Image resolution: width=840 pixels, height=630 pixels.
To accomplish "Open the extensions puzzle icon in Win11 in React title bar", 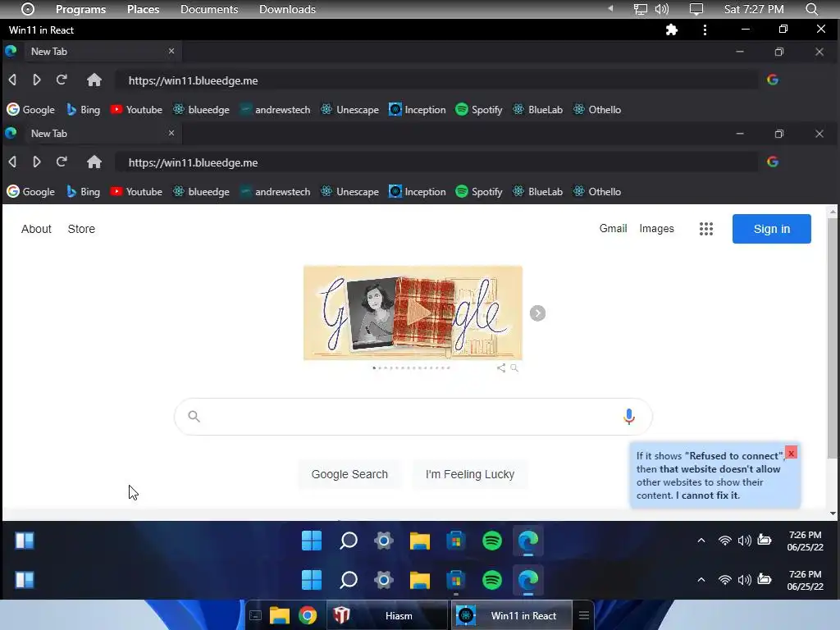I will (671, 30).
